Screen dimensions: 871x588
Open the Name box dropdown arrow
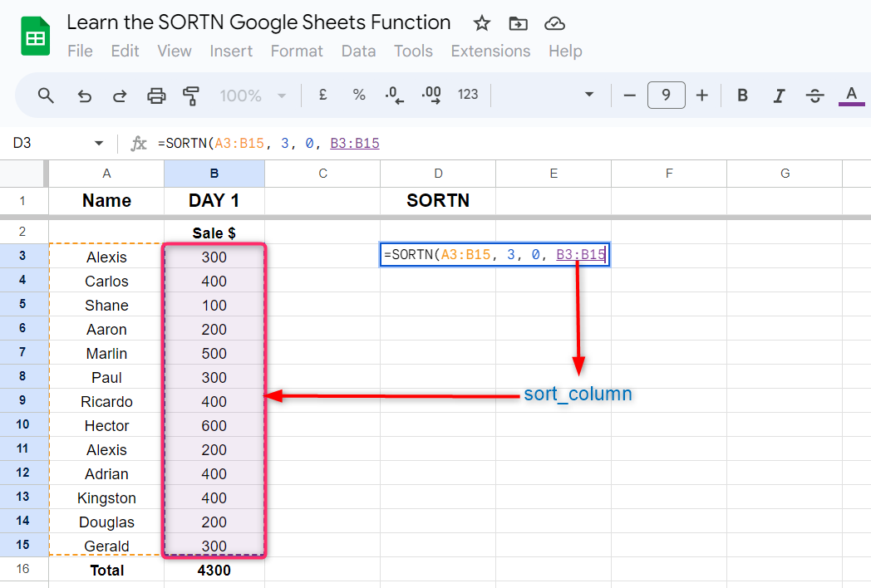99,143
